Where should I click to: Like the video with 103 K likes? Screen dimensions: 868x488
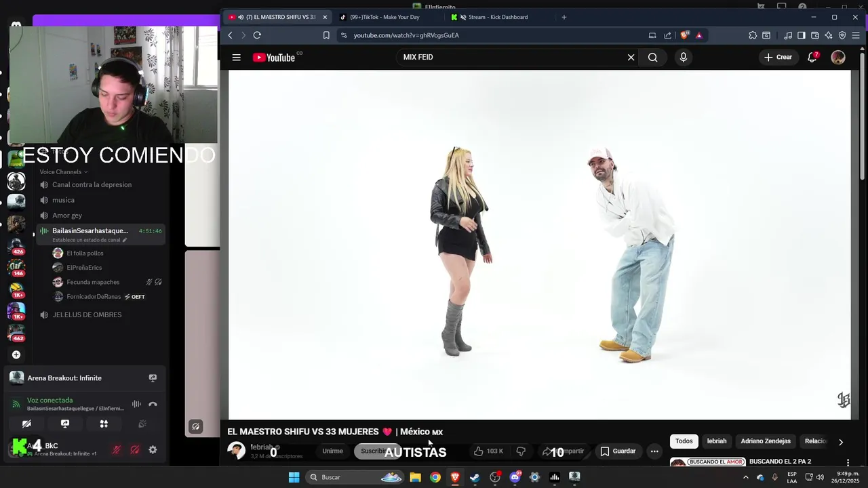[488, 451]
